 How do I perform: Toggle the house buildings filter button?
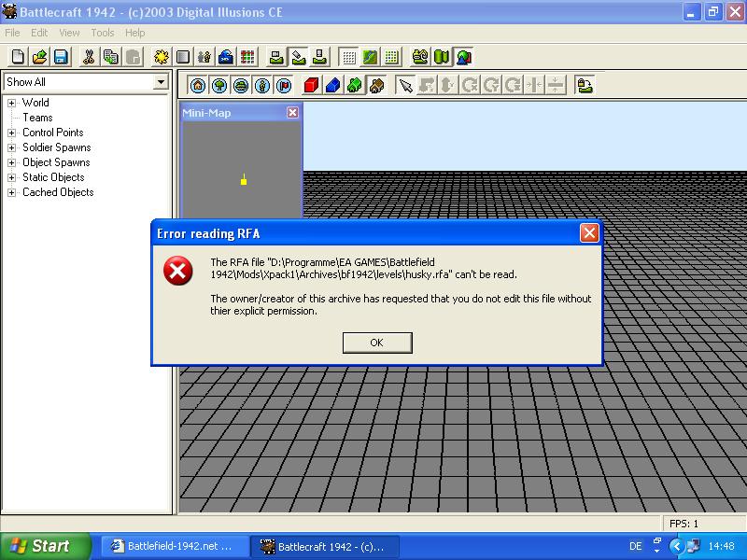[198, 86]
